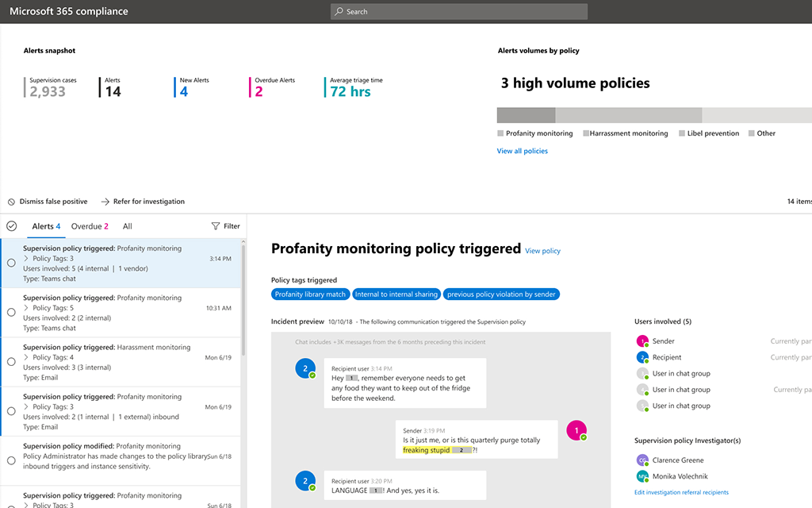Click the alerts list scrollbar
Screen dimensions: 812x508
click(x=243, y=301)
